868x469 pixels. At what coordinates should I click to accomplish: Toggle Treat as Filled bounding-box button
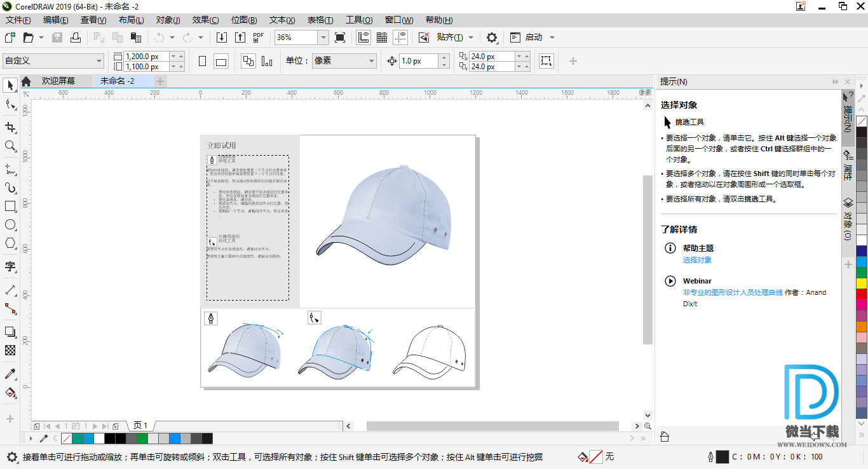pos(546,61)
